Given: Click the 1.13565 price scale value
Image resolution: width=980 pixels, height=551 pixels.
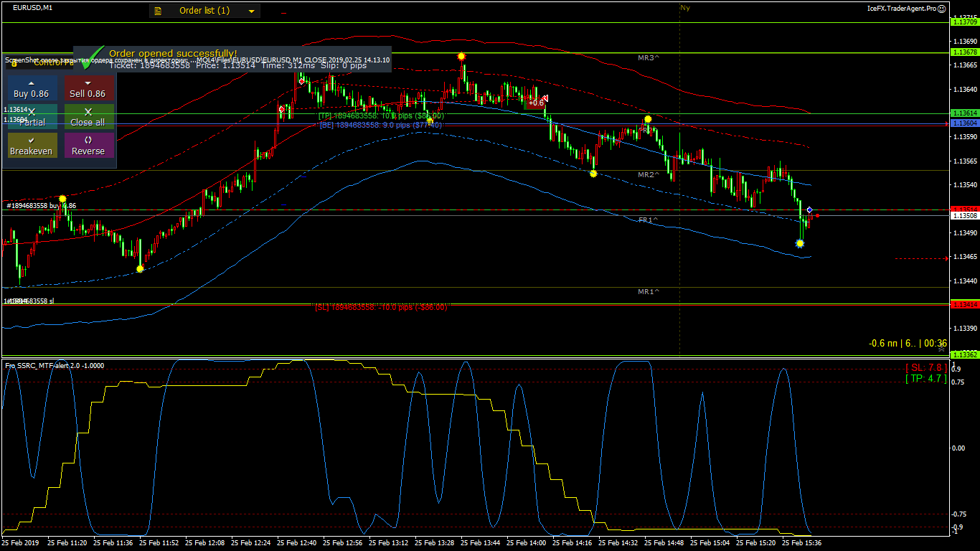Looking at the screenshot, I should 964,161.
